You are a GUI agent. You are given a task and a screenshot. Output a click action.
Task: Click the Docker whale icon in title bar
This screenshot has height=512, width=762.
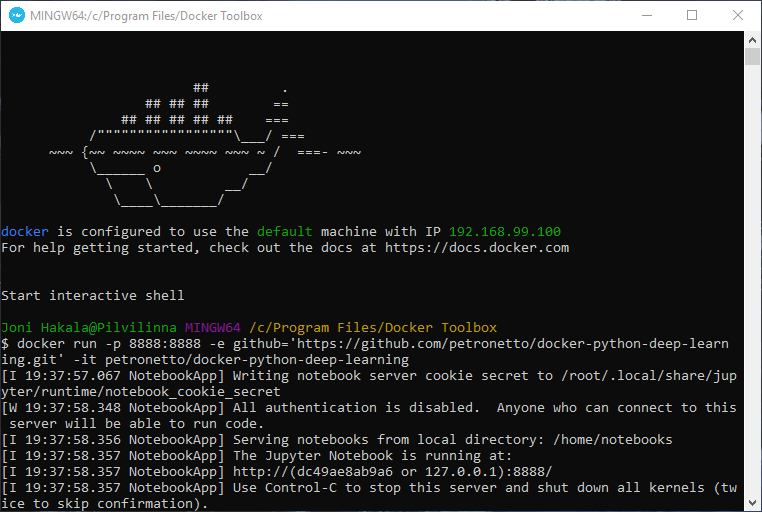(x=16, y=15)
